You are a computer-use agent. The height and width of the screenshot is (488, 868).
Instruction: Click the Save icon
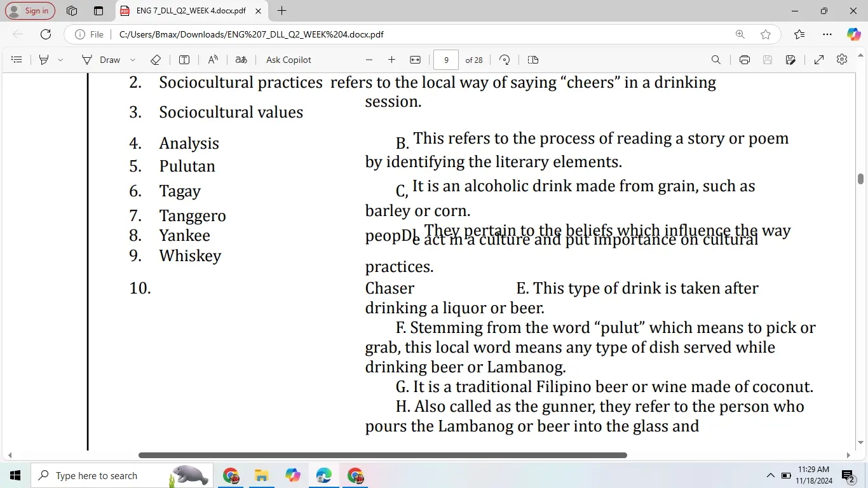[768, 60]
